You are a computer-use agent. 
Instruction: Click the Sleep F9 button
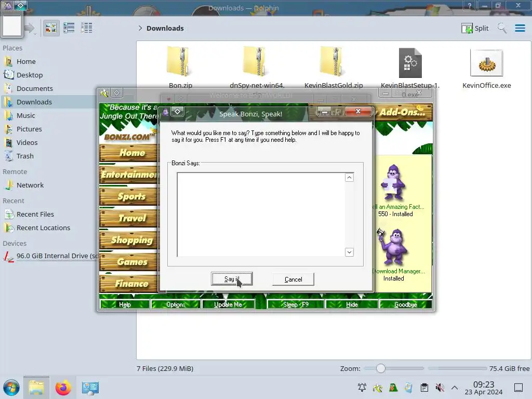pyautogui.click(x=296, y=304)
